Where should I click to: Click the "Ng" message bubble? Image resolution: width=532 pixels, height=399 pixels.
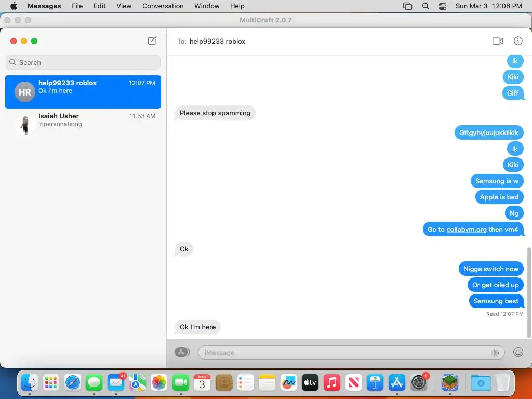click(514, 213)
